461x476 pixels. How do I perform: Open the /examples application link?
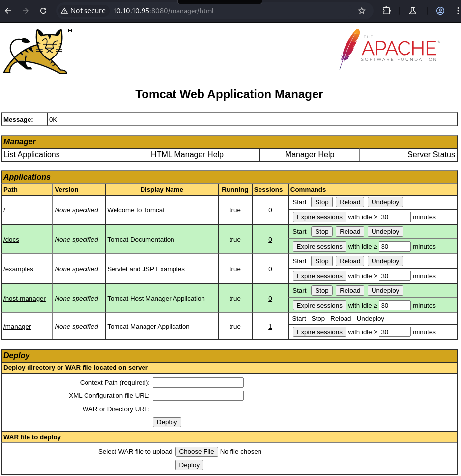18,269
